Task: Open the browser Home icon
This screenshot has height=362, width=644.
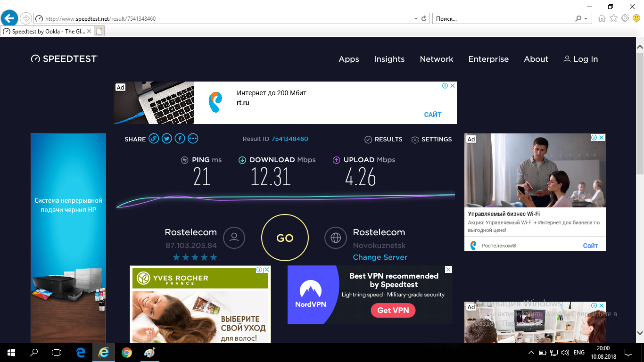Action: 602,18
